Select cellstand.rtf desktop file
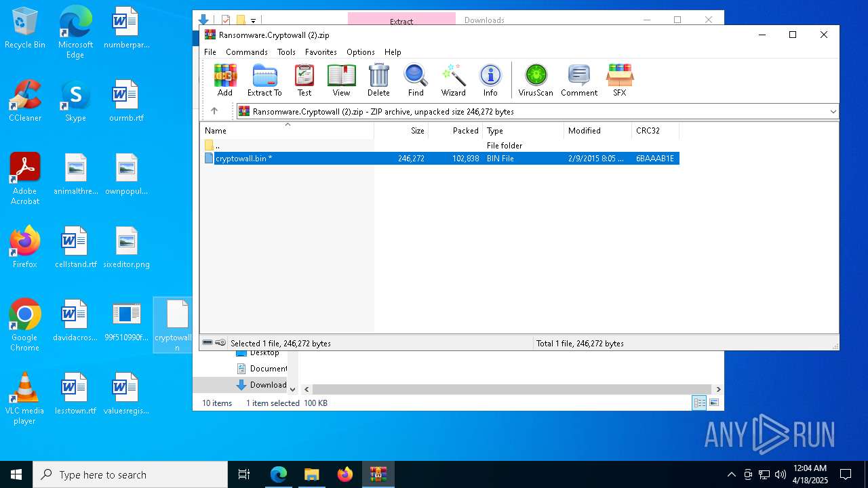 pos(75,247)
